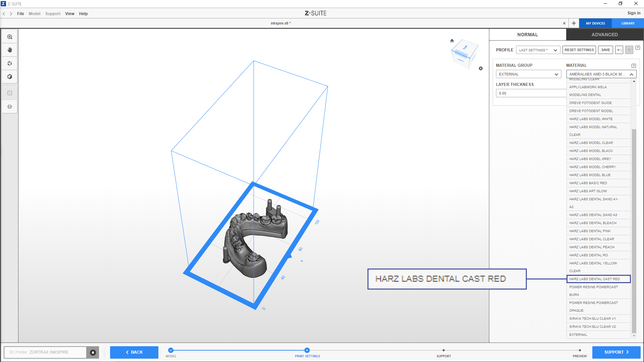644x362 pixels.
Task: Click the cross-section slice tool icon
Action: pyautogui.click(x=10, y=107)
